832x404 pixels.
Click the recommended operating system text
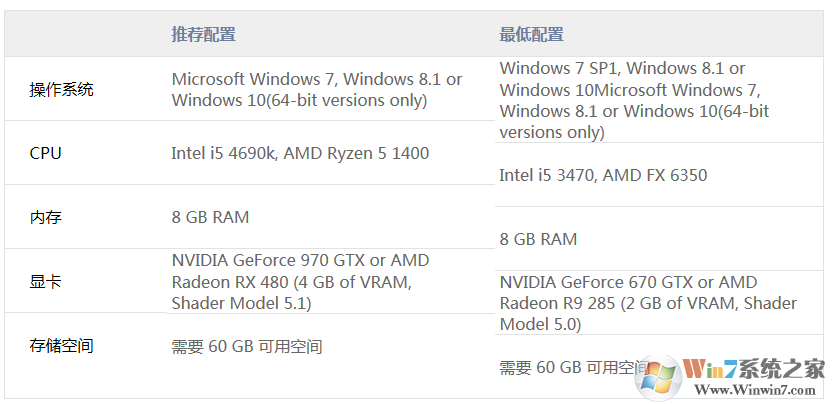(316, 89)
